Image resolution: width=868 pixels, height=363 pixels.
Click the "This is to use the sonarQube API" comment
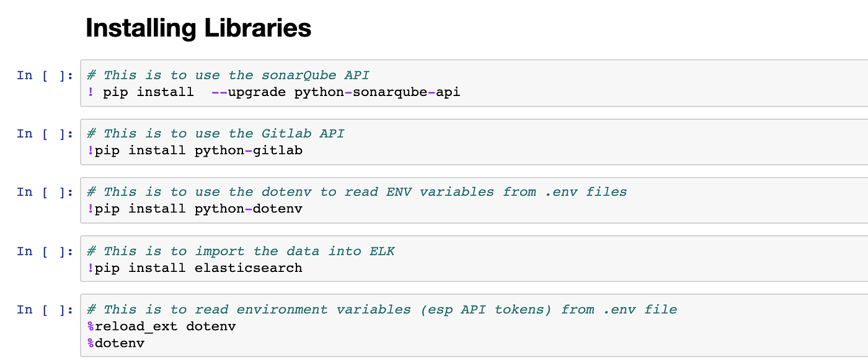click(x=228, y=76)
